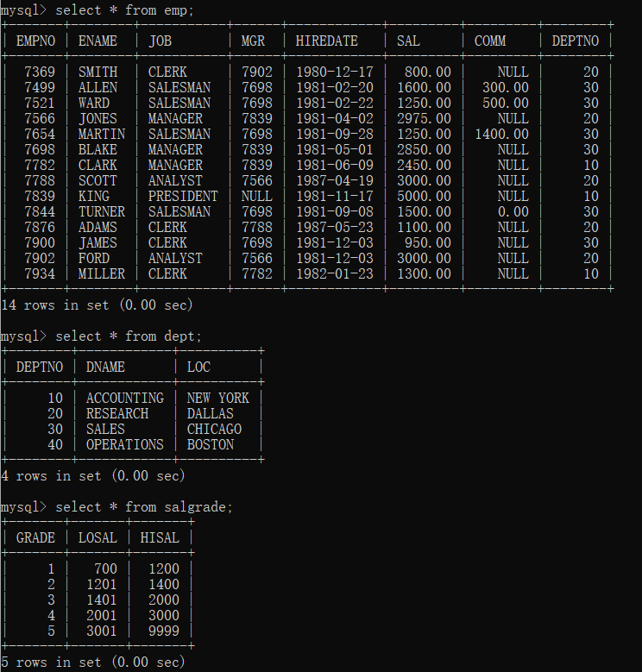
Task: Click the name SMITH
Action: point(98,72)
